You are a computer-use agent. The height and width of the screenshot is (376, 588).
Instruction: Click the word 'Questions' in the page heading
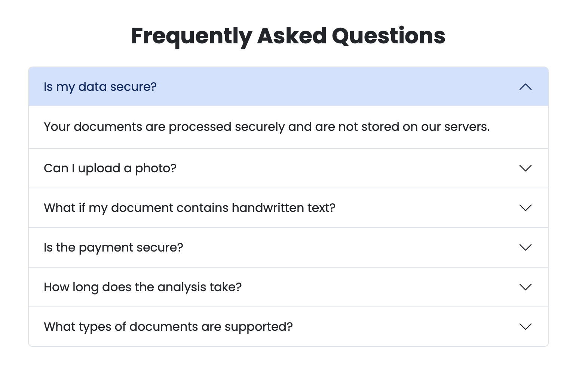coord(388,36)
